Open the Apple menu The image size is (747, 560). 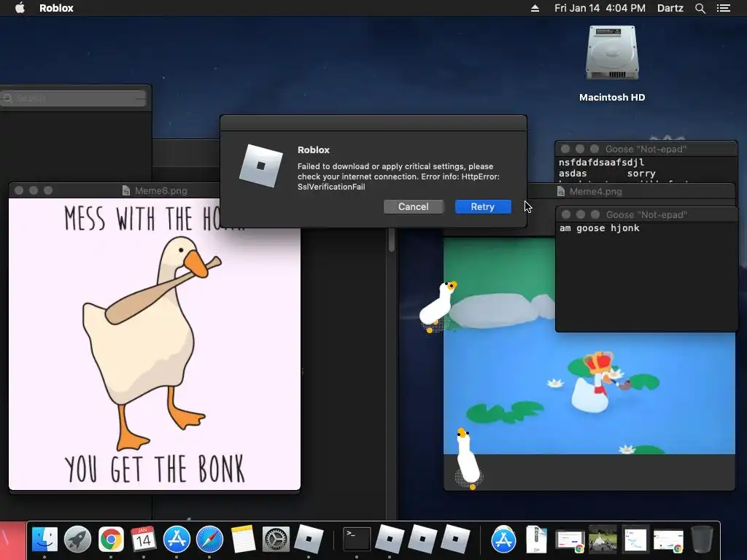pyautogui.click(x=20, y=8)
